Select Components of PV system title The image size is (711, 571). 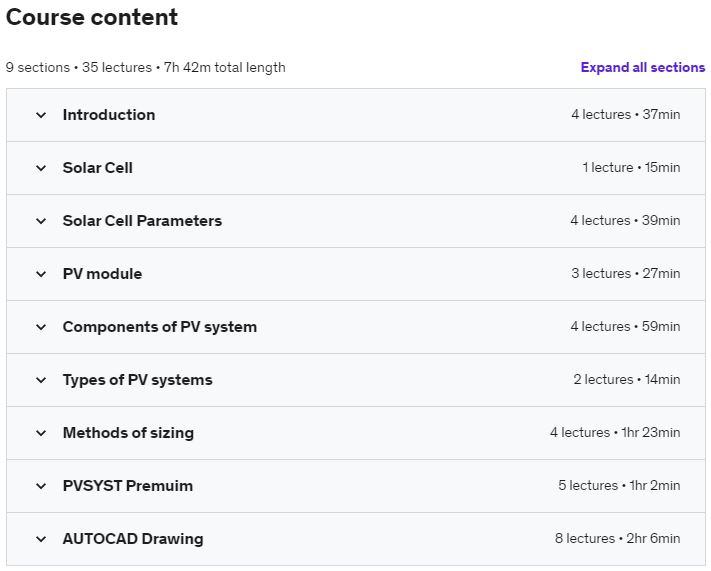[160, 327]
